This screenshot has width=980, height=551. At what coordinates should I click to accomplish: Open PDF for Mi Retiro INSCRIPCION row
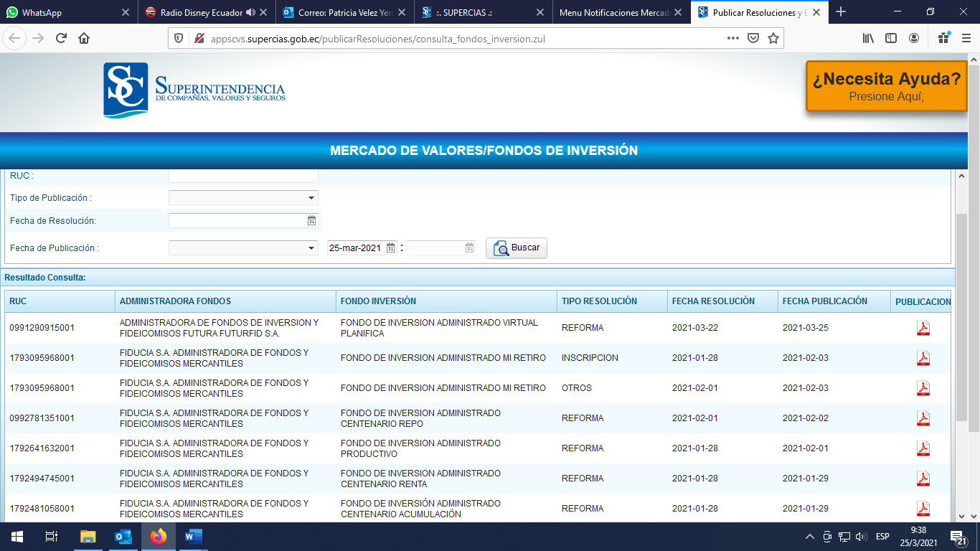[x=923, y=358]
